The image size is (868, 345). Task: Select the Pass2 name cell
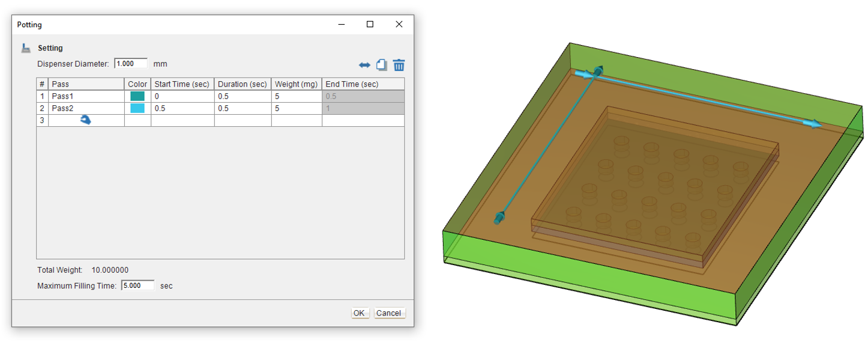pyautogui.click(x=86, y=108)
